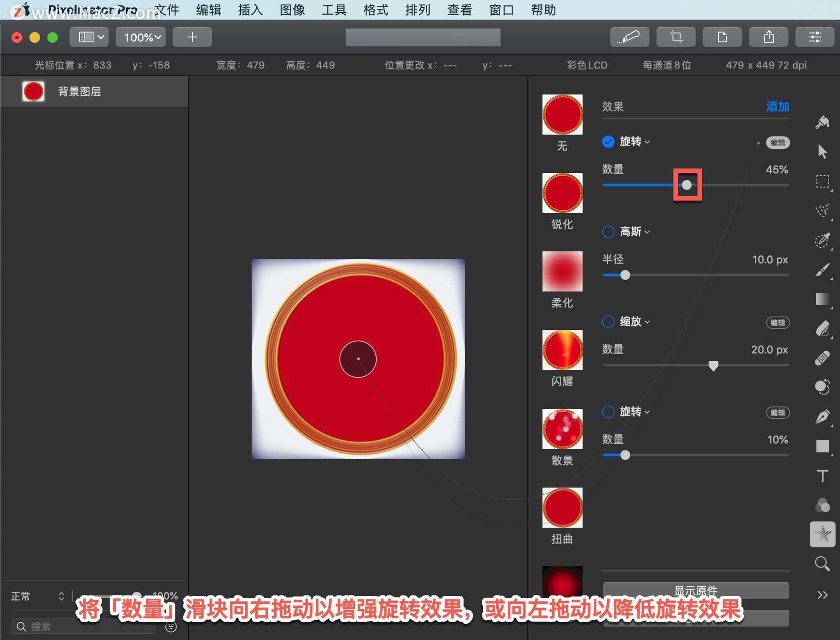
Task: Click the Crop tool in toolbar
Action: tap(676, 37)
